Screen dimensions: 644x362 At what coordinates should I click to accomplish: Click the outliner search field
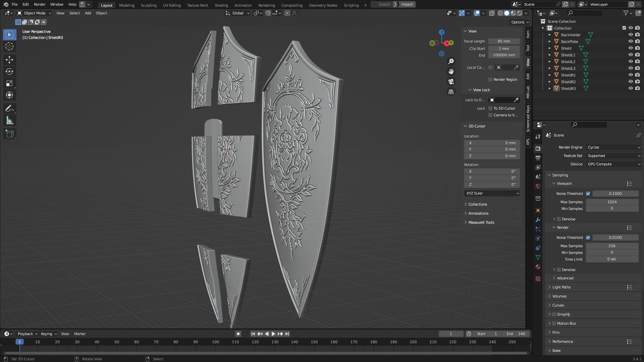[584, 13]
